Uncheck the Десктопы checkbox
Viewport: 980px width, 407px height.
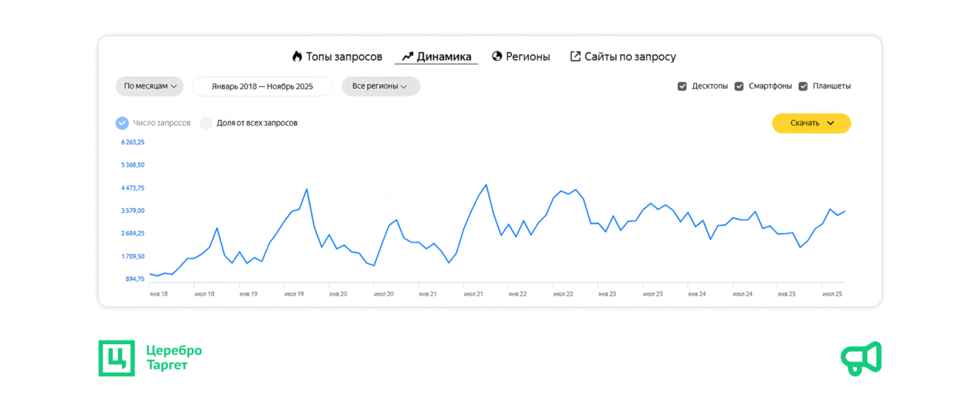point(682,86)
